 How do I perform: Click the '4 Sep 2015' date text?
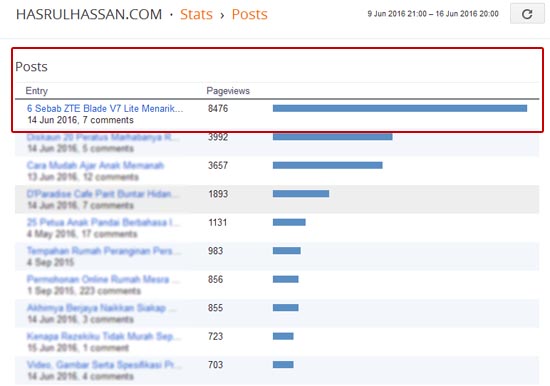click(51, 262)
